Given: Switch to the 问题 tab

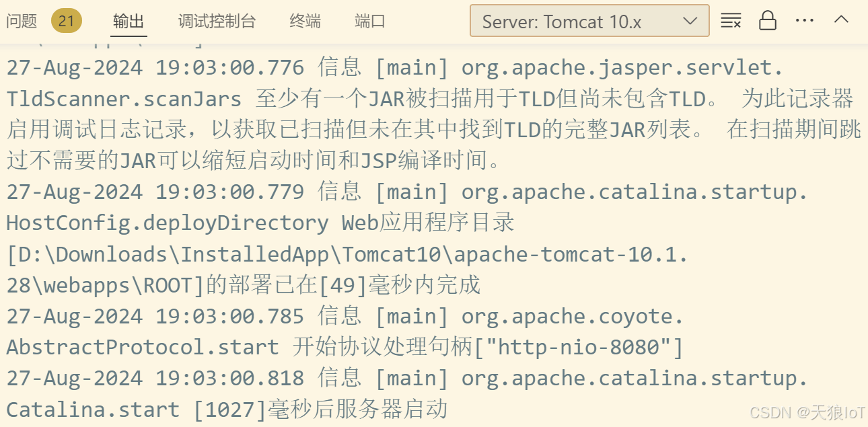Looking at the screenshot, I should pyautogui.click(x=22, y=22).
